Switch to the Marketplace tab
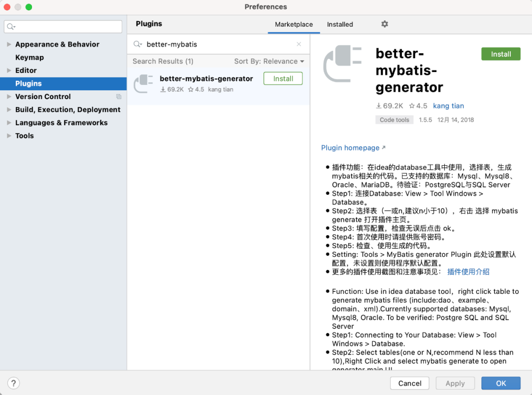532x395 pixels. (294, 25)
